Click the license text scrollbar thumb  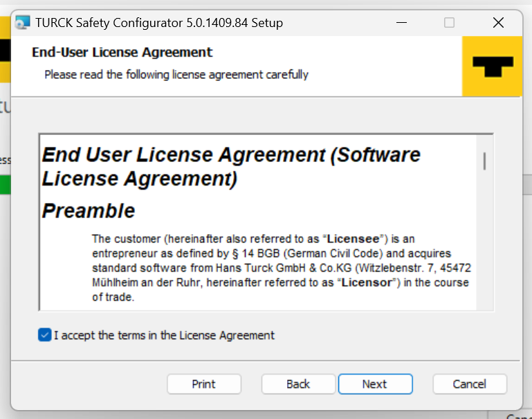[x=484, y=161]
